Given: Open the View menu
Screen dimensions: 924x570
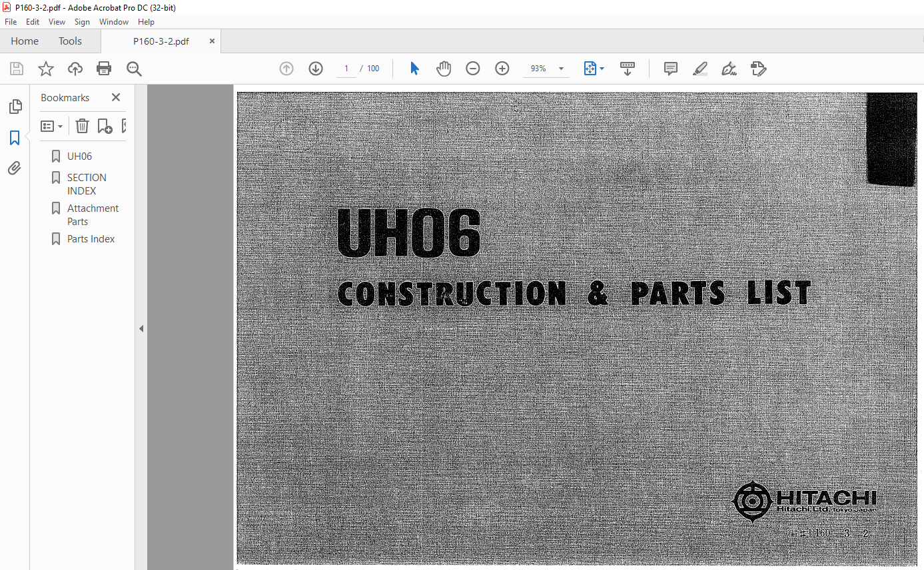Looking at the screenshot, I should pos(57,22).
